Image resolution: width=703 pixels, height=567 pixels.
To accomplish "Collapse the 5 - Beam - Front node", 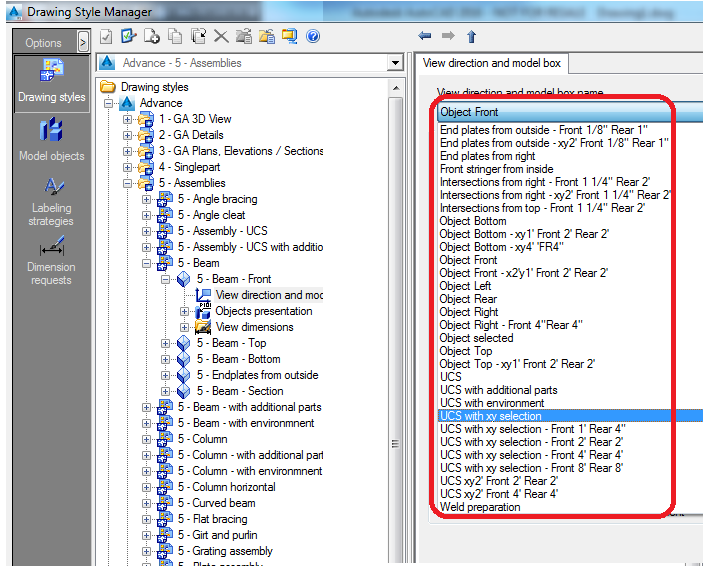I will 165,280.
